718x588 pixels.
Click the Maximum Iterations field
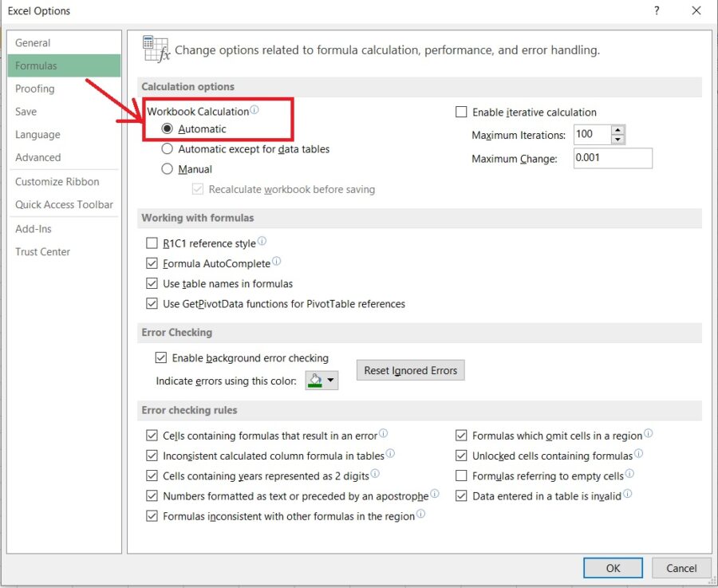click(x=592, y=135)
